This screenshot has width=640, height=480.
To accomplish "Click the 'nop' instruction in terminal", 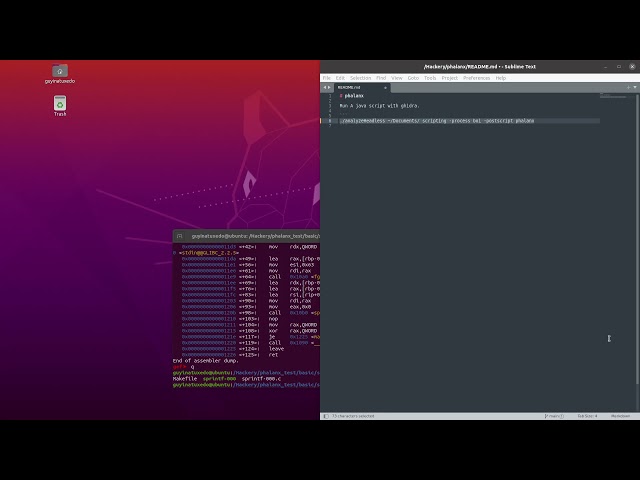I will [273, 319].
